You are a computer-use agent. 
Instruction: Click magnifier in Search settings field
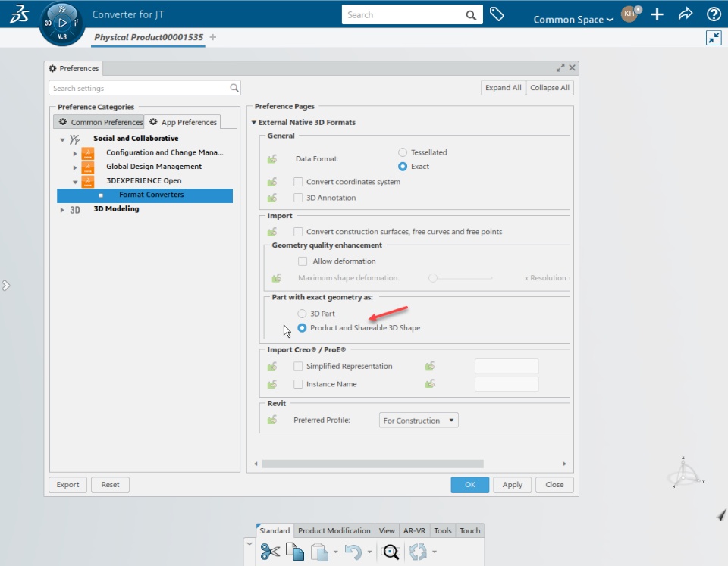coord(234,88)
